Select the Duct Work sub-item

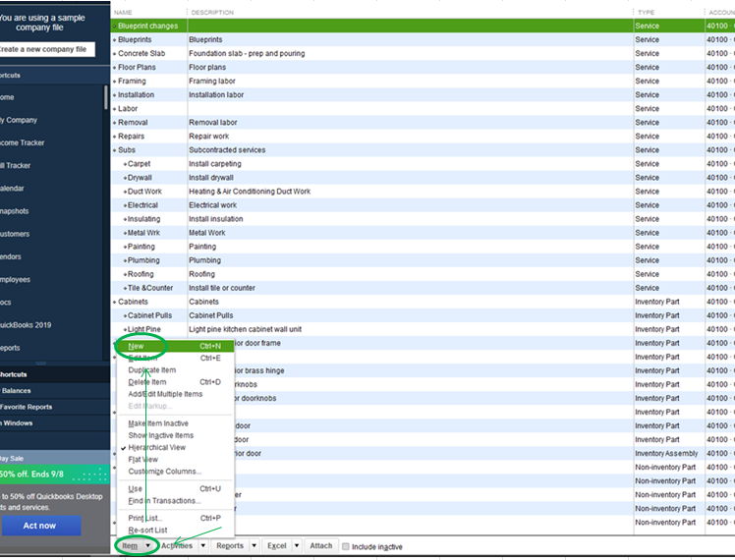click(144, 192)
